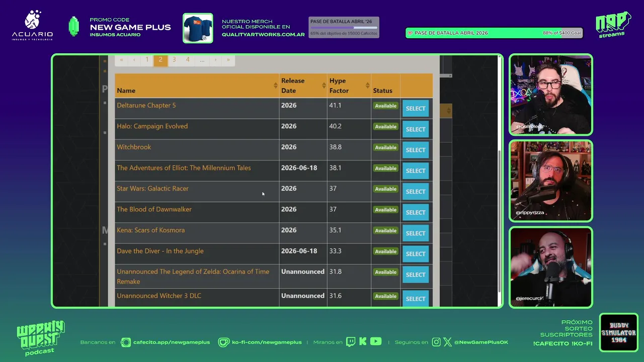Click the Weekly Quest podcast logo
This screenshot has width=644, height=362.
click(x=41, y=338)
